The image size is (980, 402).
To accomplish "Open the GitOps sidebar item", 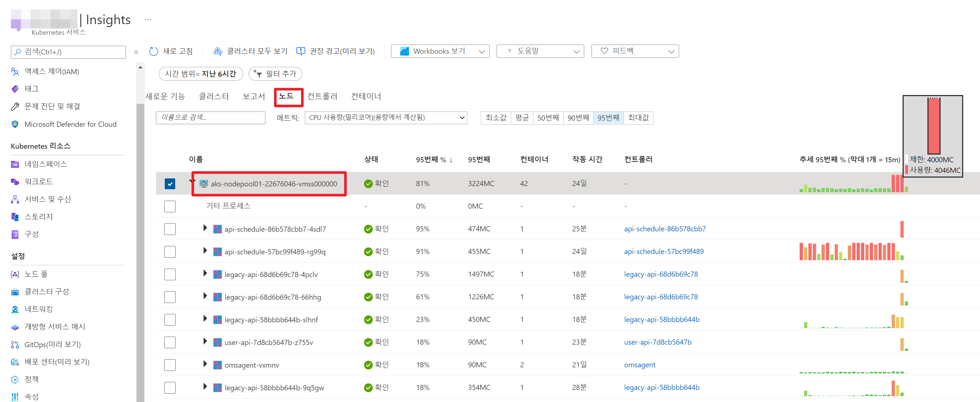I will point(52,345).
